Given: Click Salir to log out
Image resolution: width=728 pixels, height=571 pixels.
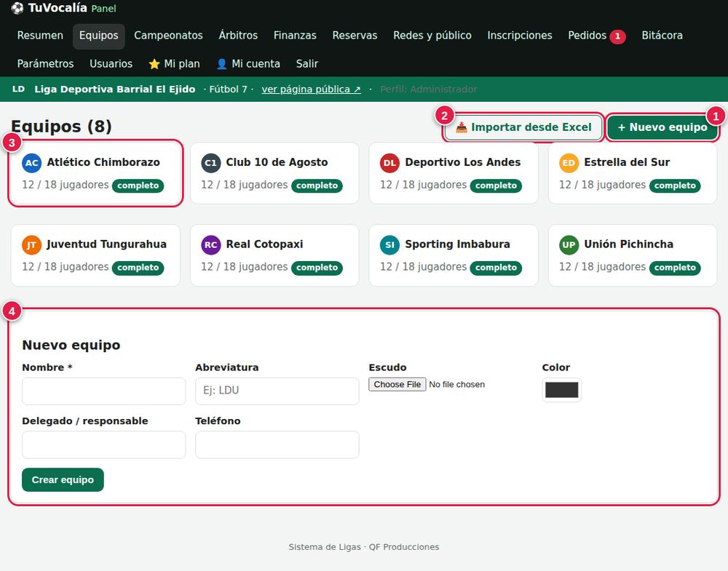Looking at the screenshot, I should tap(307, 64).
